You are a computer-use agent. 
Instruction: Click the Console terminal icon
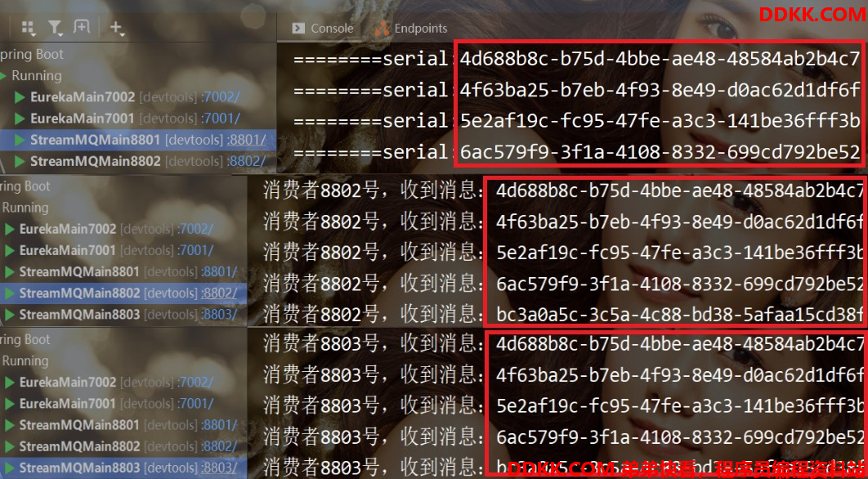(298, 29)
